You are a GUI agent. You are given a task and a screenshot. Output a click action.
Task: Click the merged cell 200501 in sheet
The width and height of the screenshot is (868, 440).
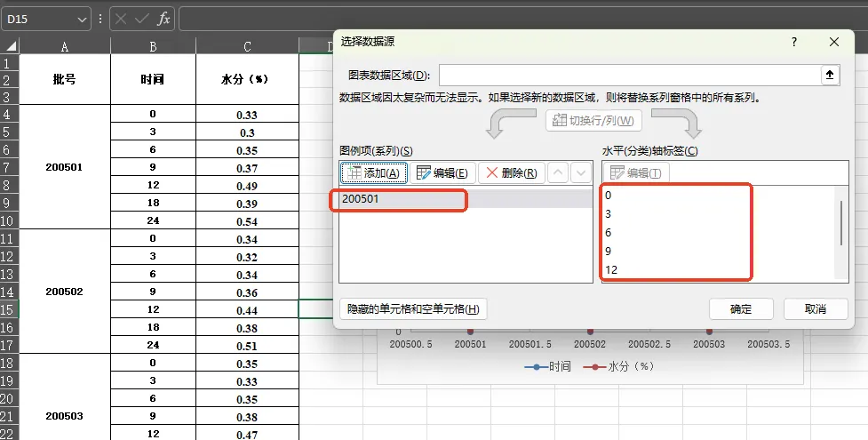[x=65, y=167]
